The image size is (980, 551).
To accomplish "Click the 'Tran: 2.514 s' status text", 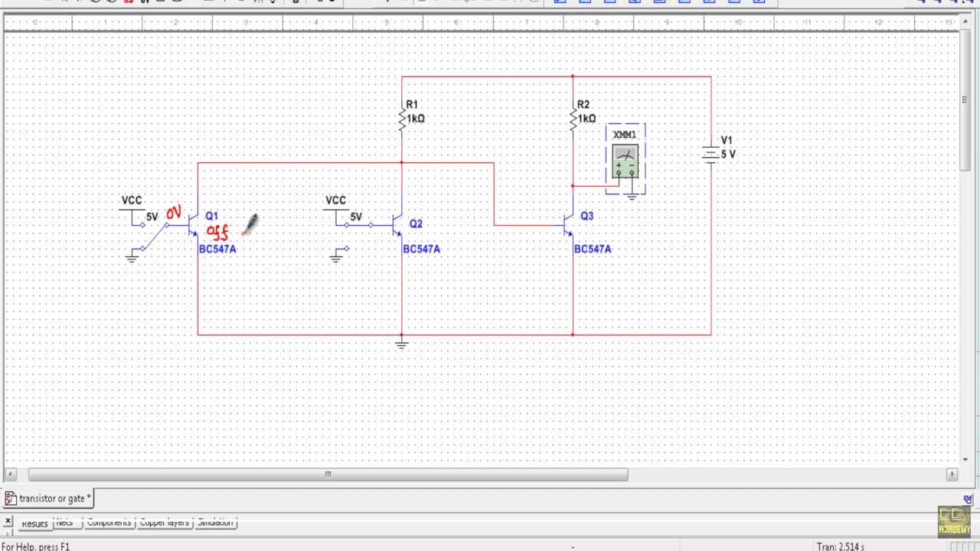I will click(x=840, y=546).
